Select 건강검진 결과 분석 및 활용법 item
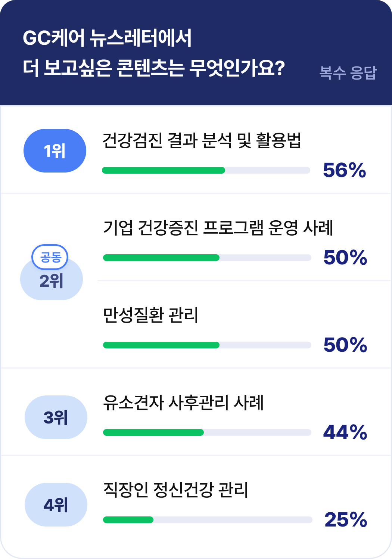Screen dimensions: 392x559 pyautogui.click(x=202, y=140)
